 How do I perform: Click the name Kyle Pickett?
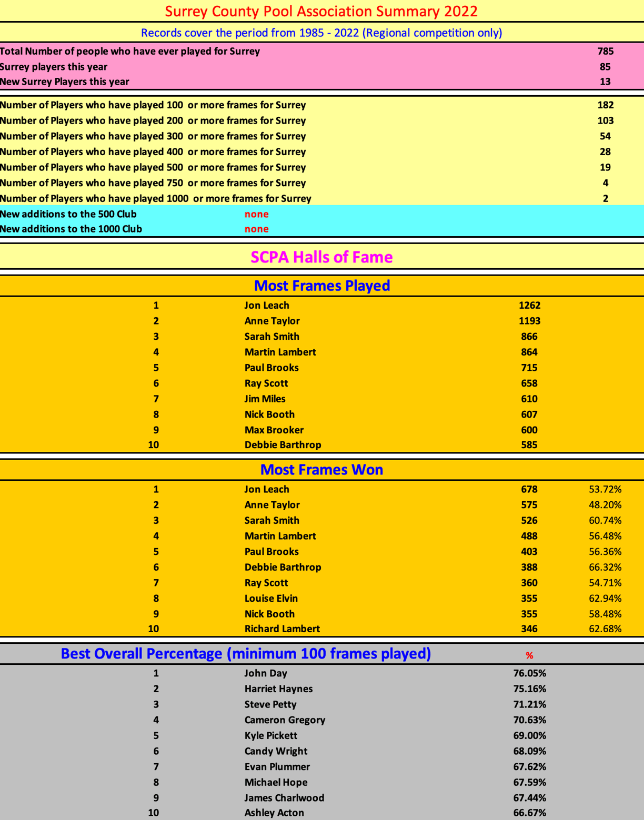271,736
